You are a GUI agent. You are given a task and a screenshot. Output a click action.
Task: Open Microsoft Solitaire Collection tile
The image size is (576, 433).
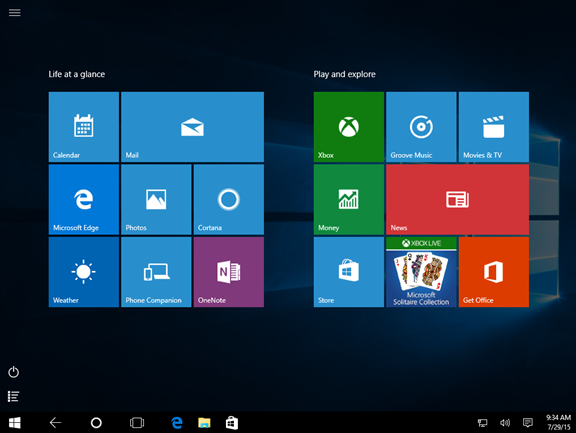click(421, 272)
